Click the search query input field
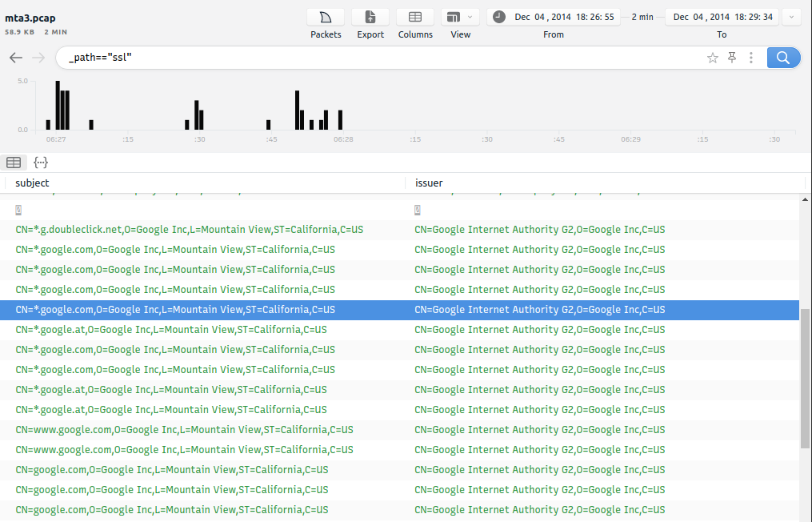This screenshot has height=522, width=812. (383, 58)
